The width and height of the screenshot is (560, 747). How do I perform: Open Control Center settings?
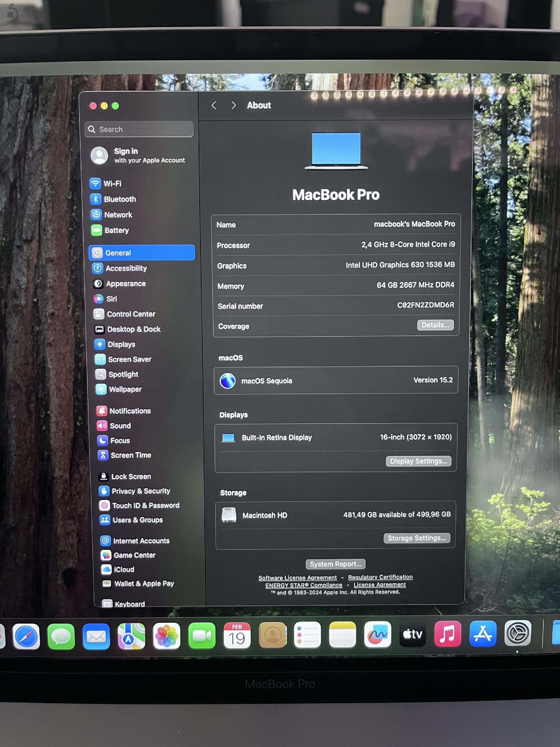pos(124,314)
